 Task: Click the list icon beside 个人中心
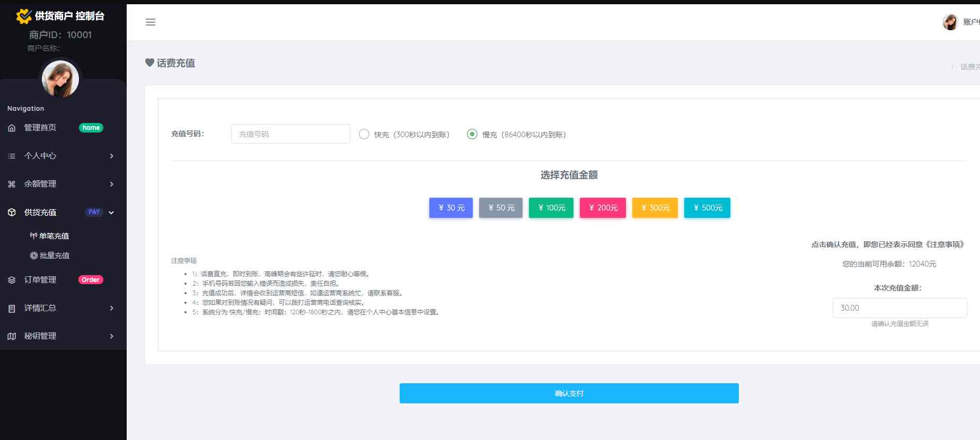click(12, 156)
